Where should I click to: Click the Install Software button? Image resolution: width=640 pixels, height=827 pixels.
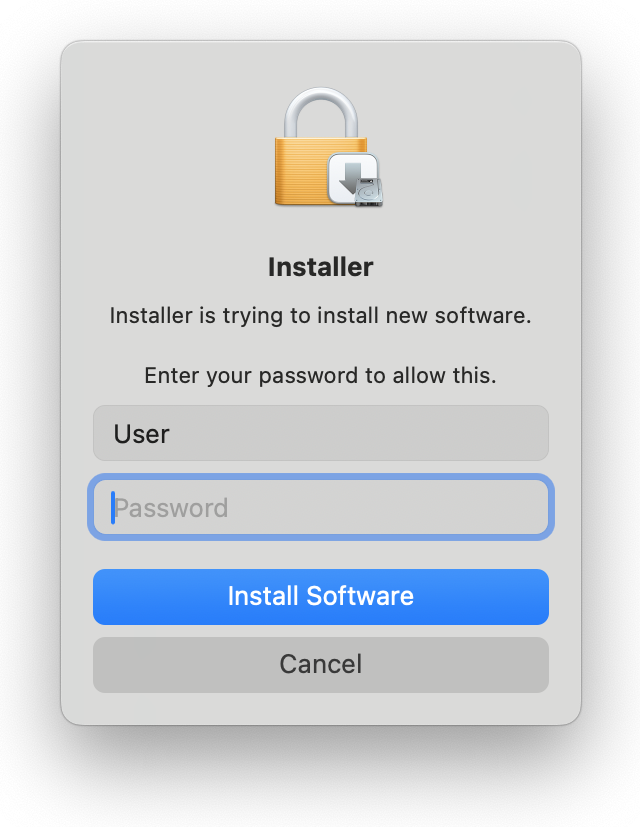click(321, 597)
